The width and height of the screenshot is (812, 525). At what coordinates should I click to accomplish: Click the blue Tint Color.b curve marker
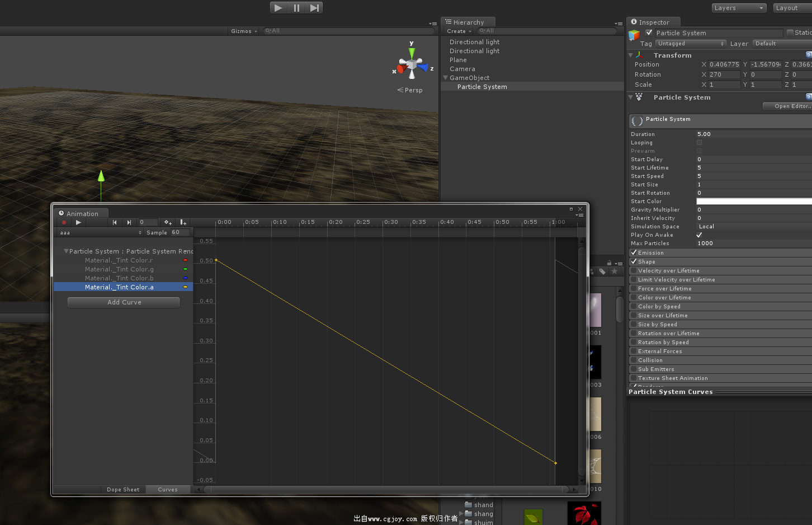[x=185, y=278]
